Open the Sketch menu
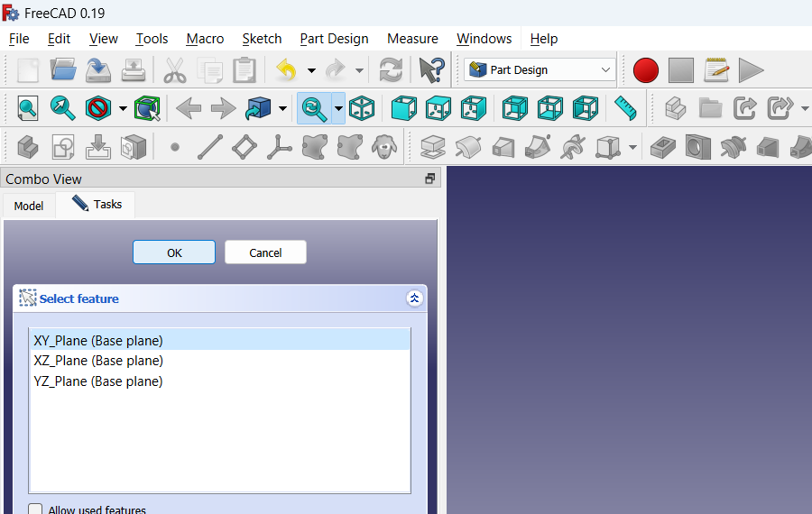The image size is (812, 514). 262,39
